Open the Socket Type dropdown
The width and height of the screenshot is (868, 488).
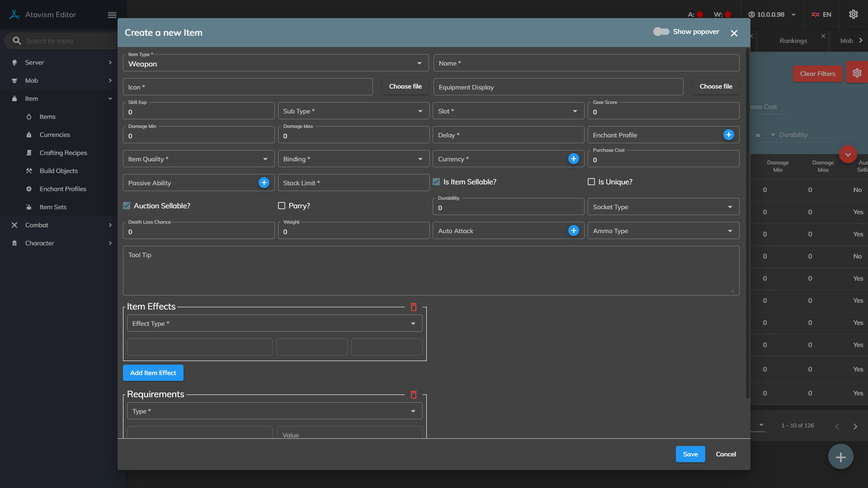[x=663, y=207]
